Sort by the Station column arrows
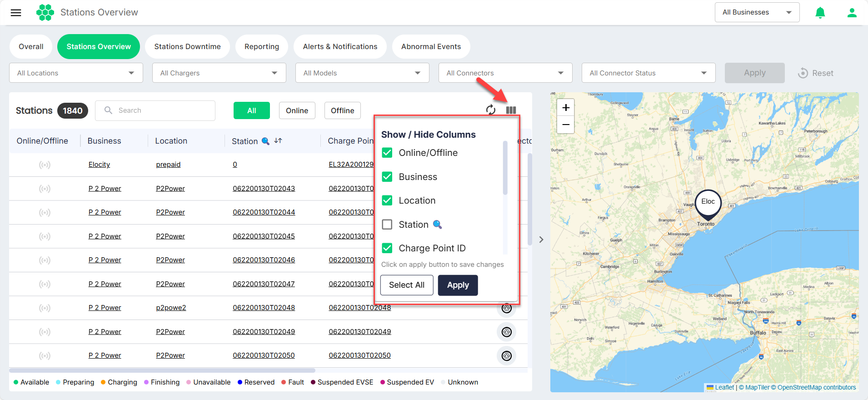The height and width of the screenshot is (400, 868). pyautogui.click(x=278, y=141)
